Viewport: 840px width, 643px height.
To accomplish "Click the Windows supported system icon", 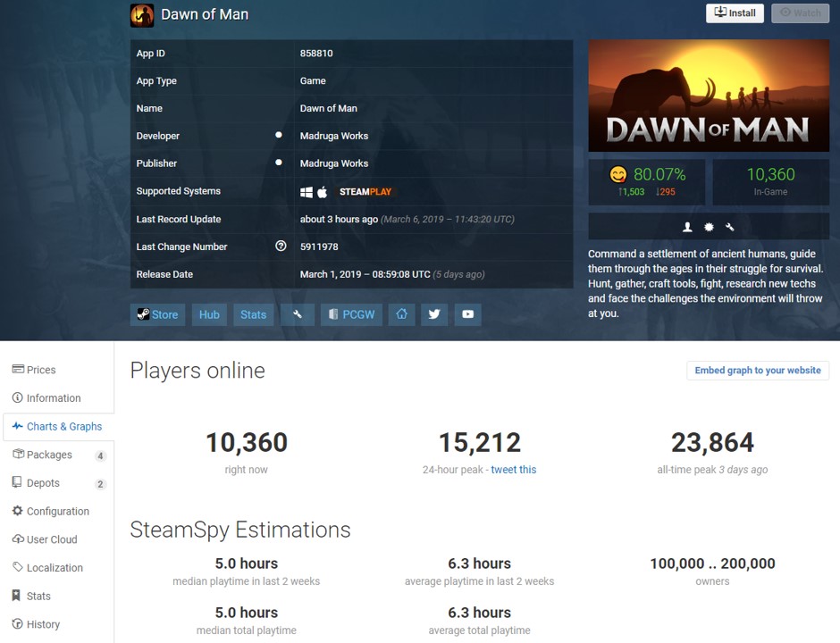I will [307, 192].
